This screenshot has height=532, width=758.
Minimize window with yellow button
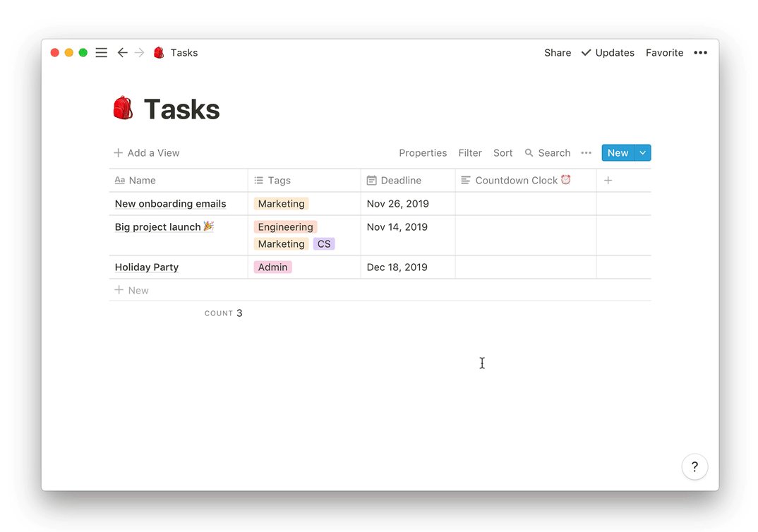(68, 52)
